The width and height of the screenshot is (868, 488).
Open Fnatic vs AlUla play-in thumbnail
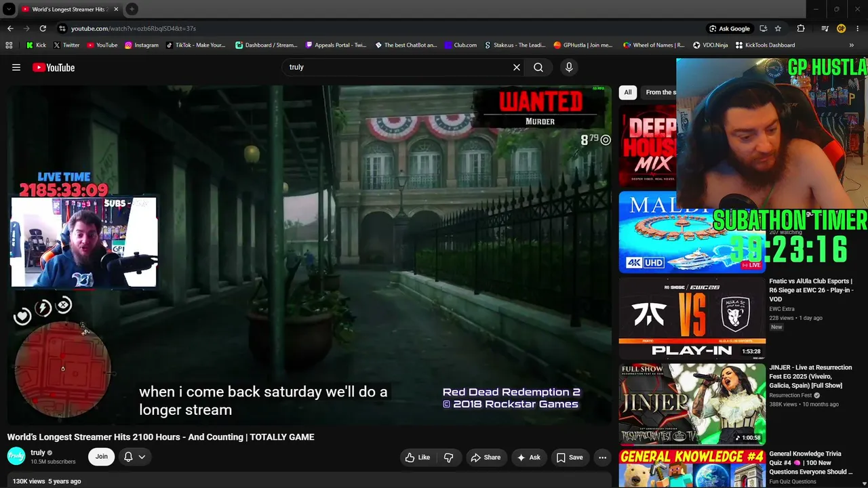(692, 317)
